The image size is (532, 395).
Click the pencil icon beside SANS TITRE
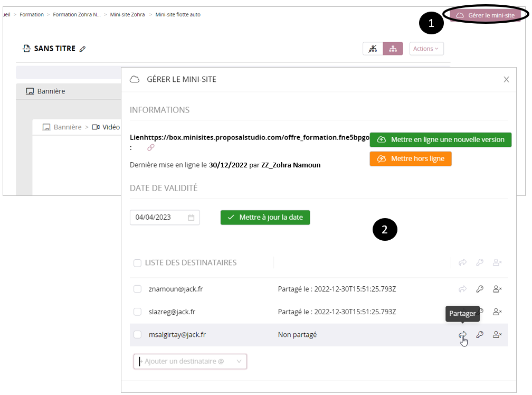(x=82, y=49)
